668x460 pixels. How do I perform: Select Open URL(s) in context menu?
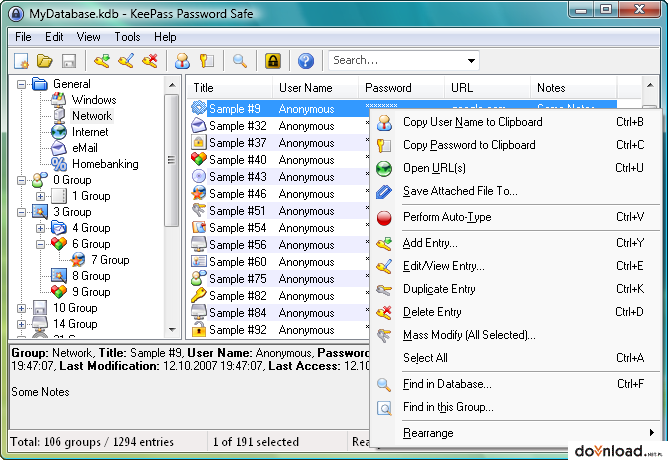pyautogui.click(x=515, y=168)
